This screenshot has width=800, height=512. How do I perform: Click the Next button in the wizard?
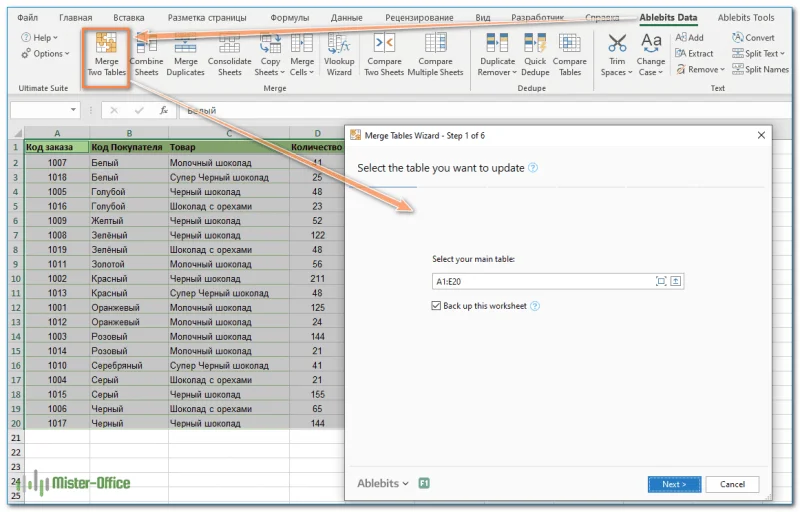(x=673, y=484)
